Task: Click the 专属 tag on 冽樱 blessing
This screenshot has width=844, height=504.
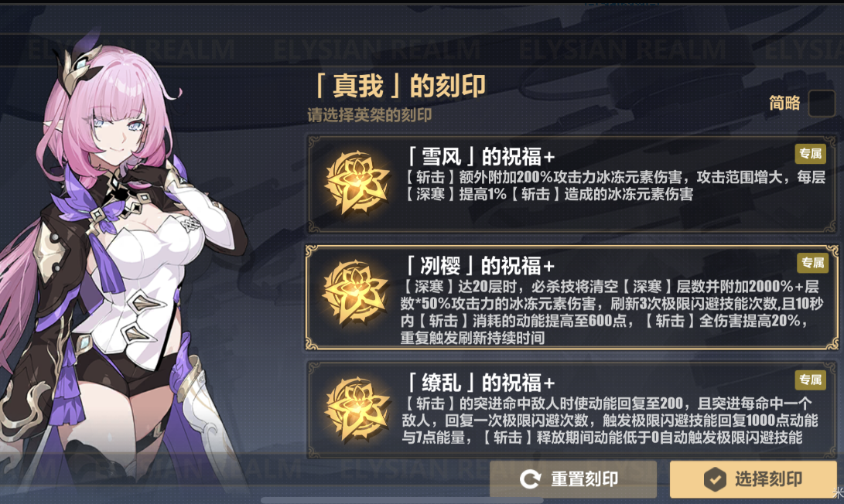Action: coord(812,263)
